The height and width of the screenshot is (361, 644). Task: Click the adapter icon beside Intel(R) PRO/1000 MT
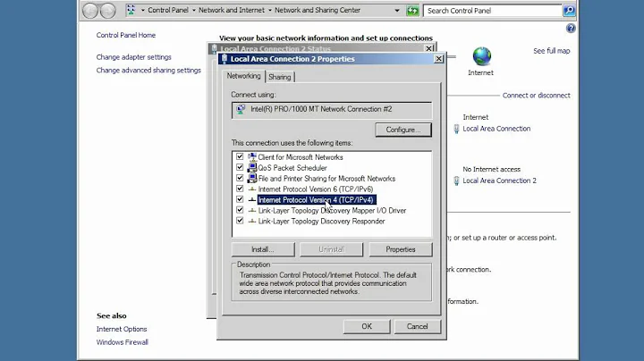[241, 110]
